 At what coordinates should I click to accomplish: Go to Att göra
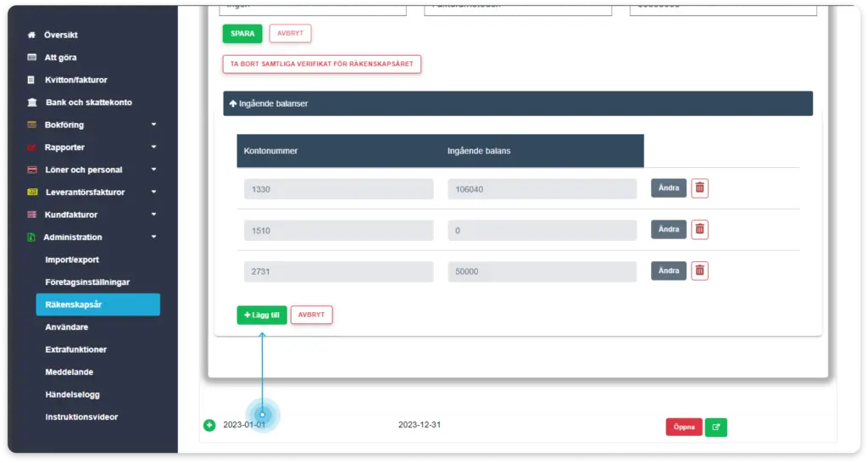point(60,58)
